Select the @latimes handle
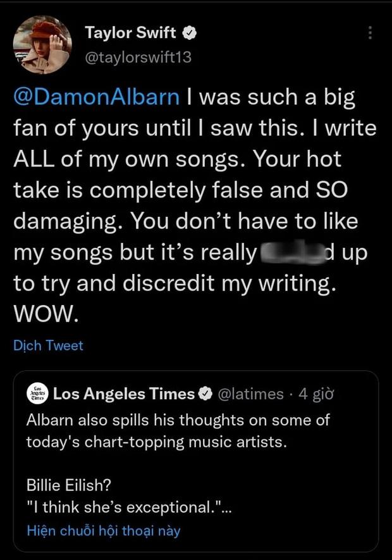Image resolution: width=392 pixels, height=560 pixels. [250, 394]
